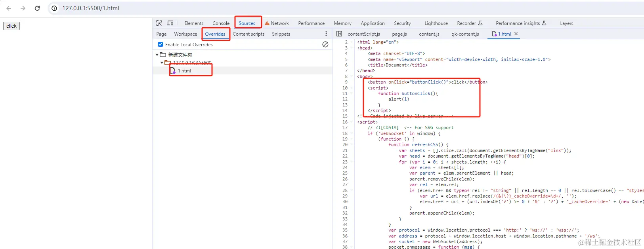Open the Lighthouse tab

click(436, 23)
